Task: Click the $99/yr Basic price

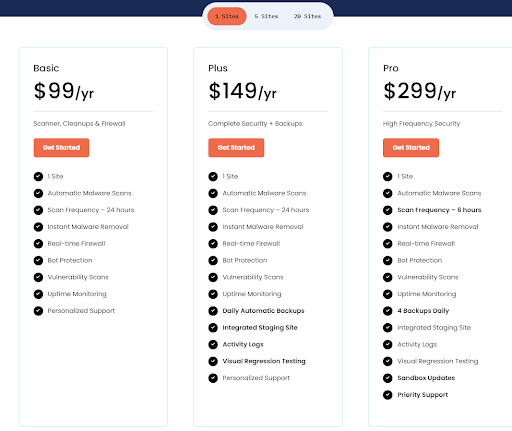Action: point(64,91)
